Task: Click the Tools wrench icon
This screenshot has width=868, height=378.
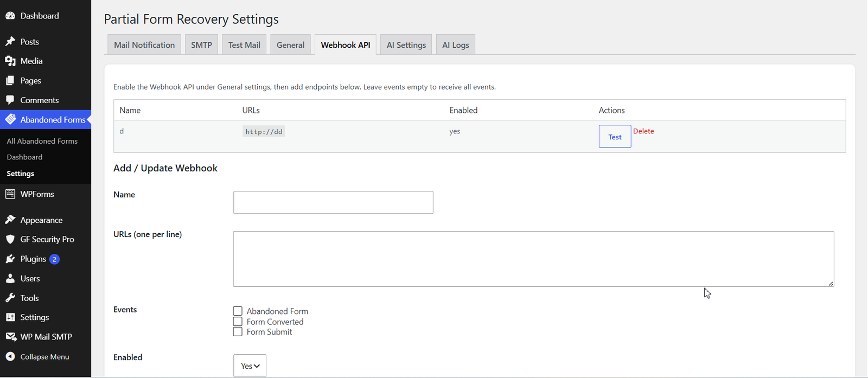Action: 10,298
